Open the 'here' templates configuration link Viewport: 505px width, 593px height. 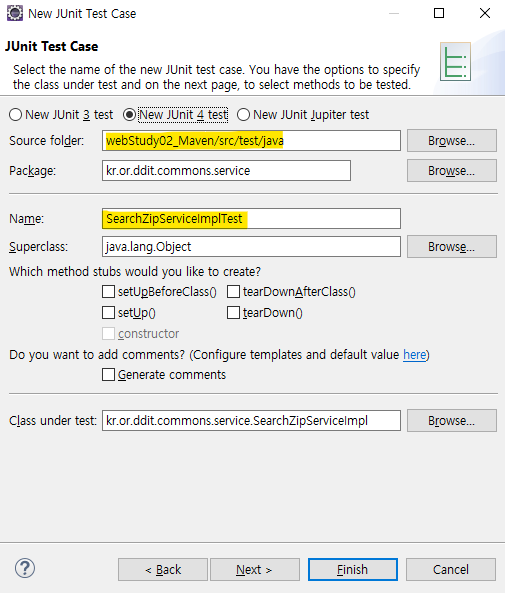[x=415, y=355]
